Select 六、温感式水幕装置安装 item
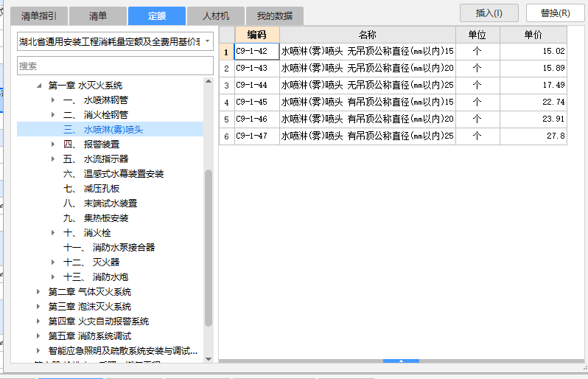The width and height of the screenshot is (588, 379). coord(113,174)
